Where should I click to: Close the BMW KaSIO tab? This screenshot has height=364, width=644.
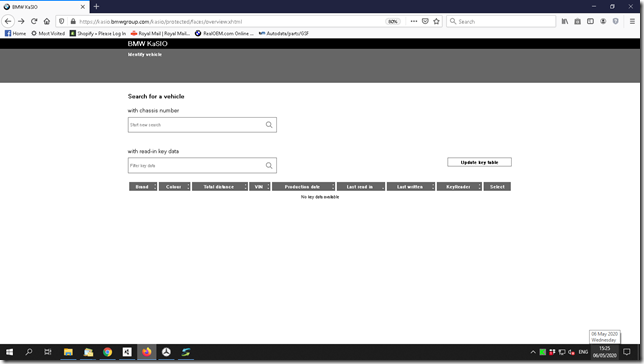click(x=83, y=7)
